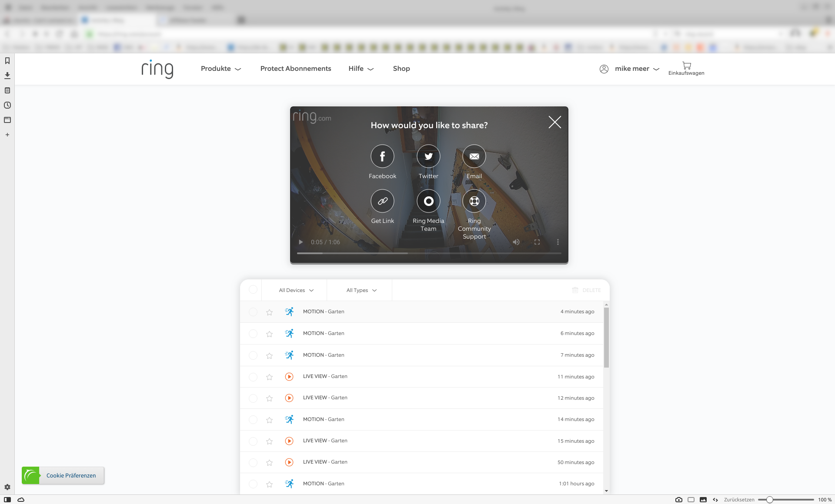Screen dimensions: 835x504
Task: Toggle the browser panel visibility in the status bar
Action: click(7, 500)
